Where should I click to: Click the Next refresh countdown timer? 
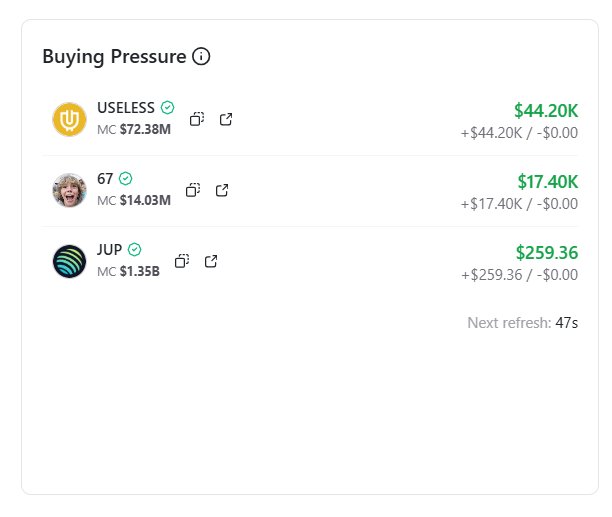pyautogui.click(x=567, y=323)
